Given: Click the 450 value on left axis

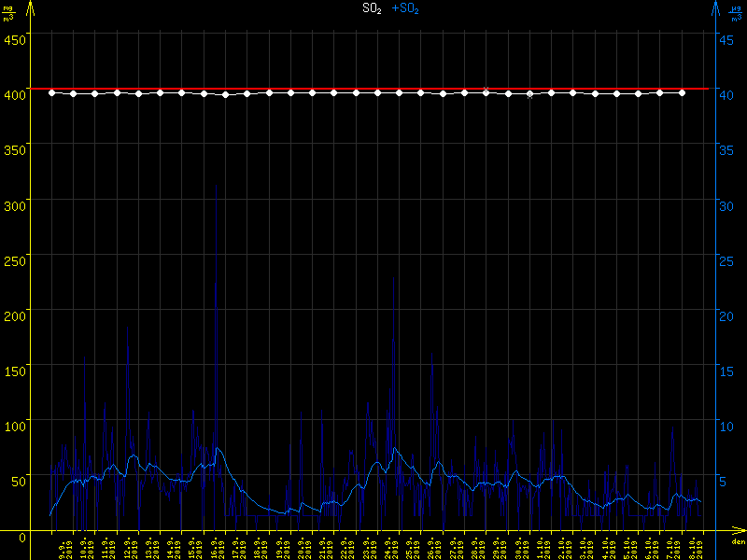Looking at the screenshot, I should pos(15,38).
